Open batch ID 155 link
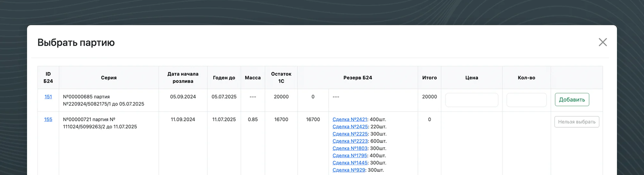 click(48, 120)
